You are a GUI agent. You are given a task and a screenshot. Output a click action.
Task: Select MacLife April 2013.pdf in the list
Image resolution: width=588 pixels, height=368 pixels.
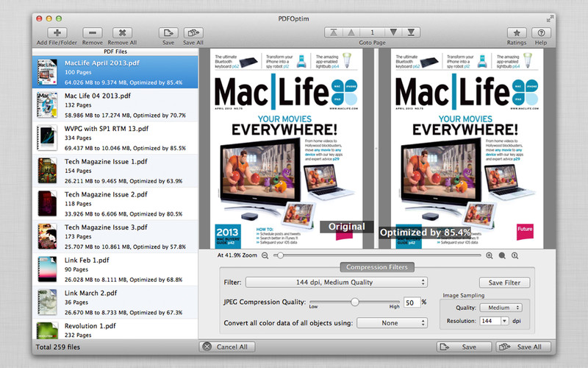click(x=115, y=72)
